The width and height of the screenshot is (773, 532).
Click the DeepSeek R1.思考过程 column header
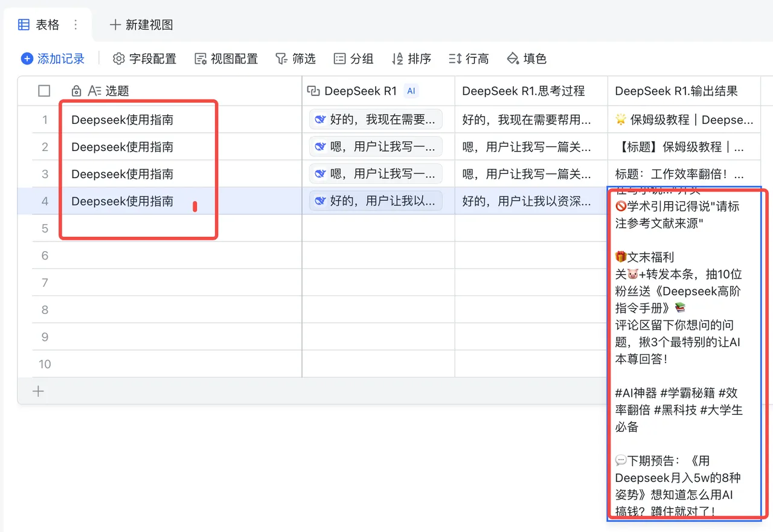(x=531, y=91)
